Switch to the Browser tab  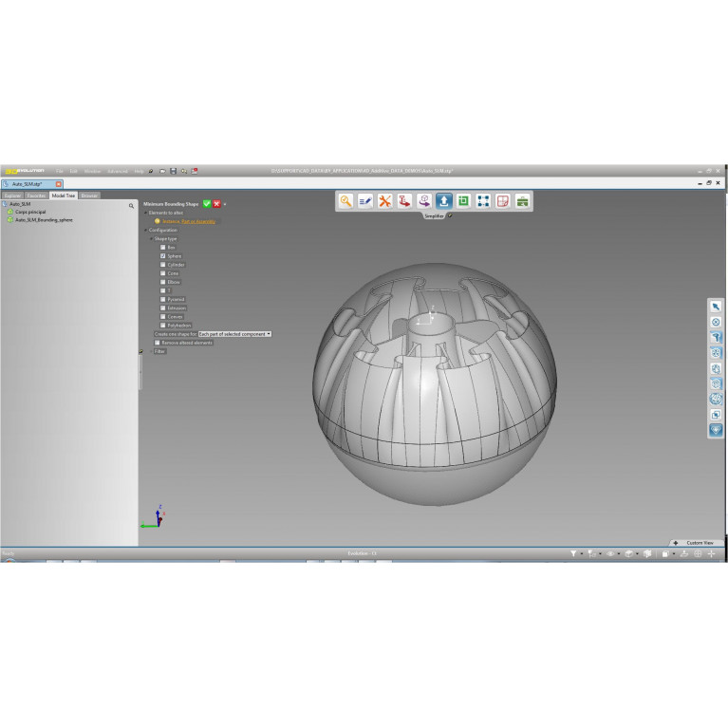(x=89, y=196)
